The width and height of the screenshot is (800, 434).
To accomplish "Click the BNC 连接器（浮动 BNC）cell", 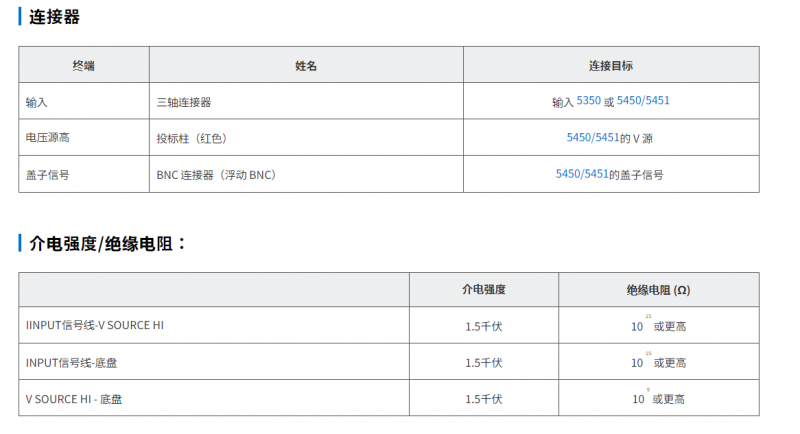I will click(216, 174).
